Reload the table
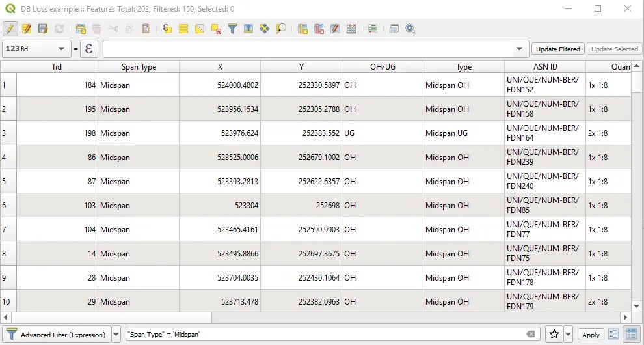 coord(59,29)
